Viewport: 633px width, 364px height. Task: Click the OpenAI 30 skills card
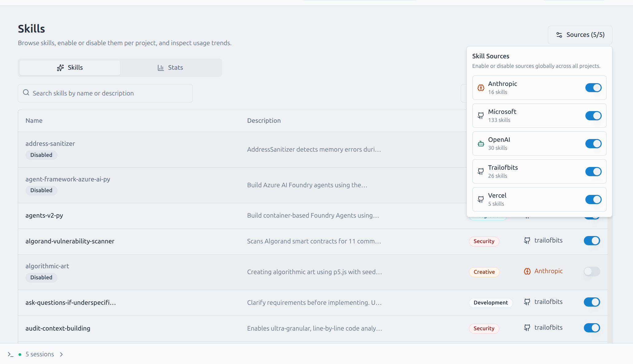click(x=539, y=144)
